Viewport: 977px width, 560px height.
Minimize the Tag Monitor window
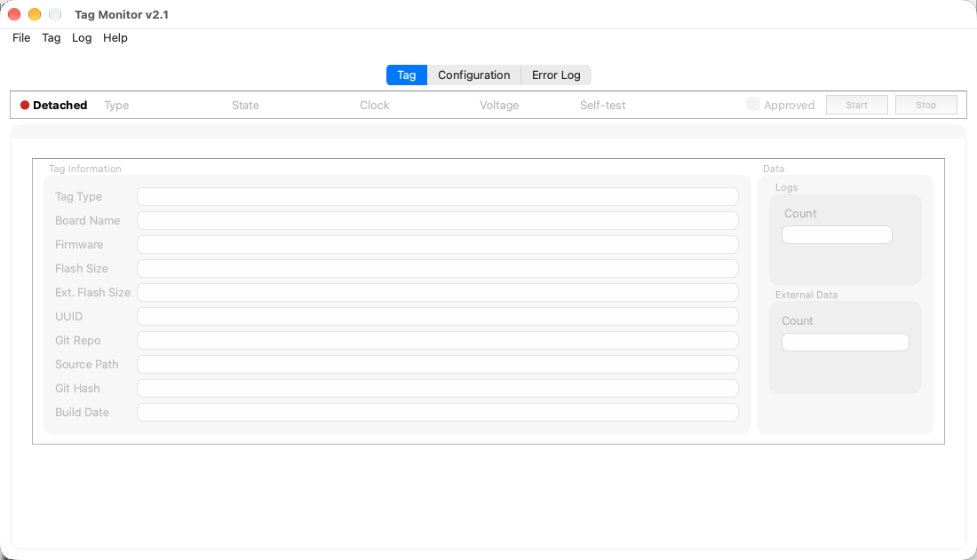click(x=35, y=14)
